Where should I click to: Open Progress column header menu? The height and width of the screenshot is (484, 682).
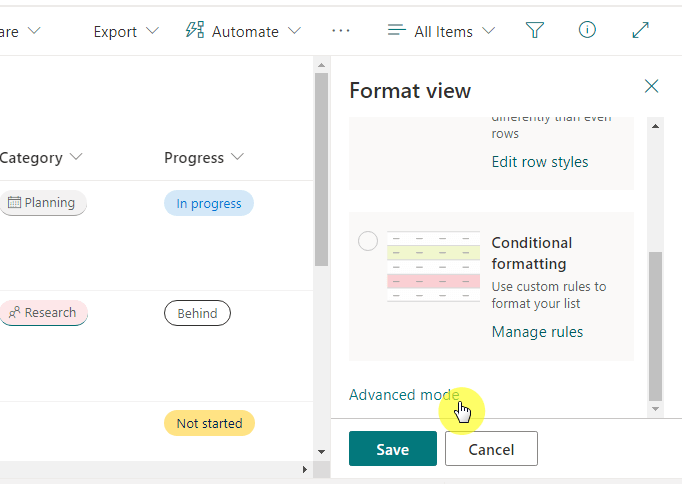coord(204,157)
